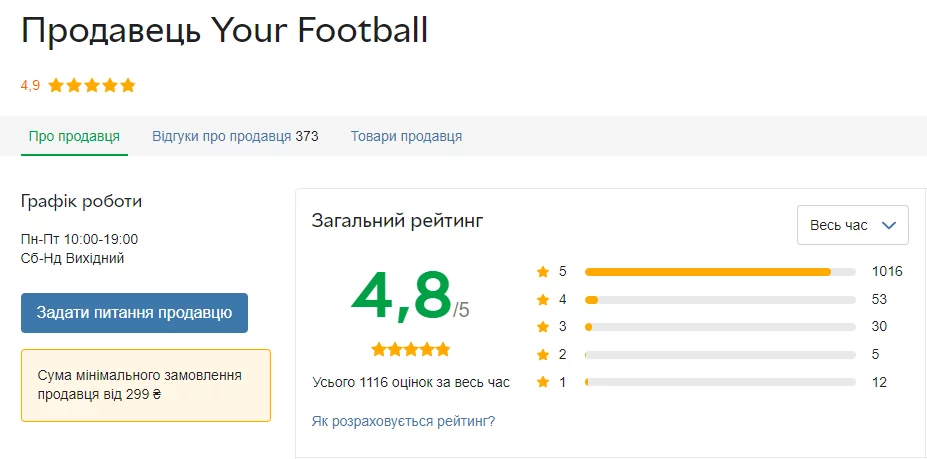Click the orange stars next to 4,9
927x459 pixels.
pos(91,85)
